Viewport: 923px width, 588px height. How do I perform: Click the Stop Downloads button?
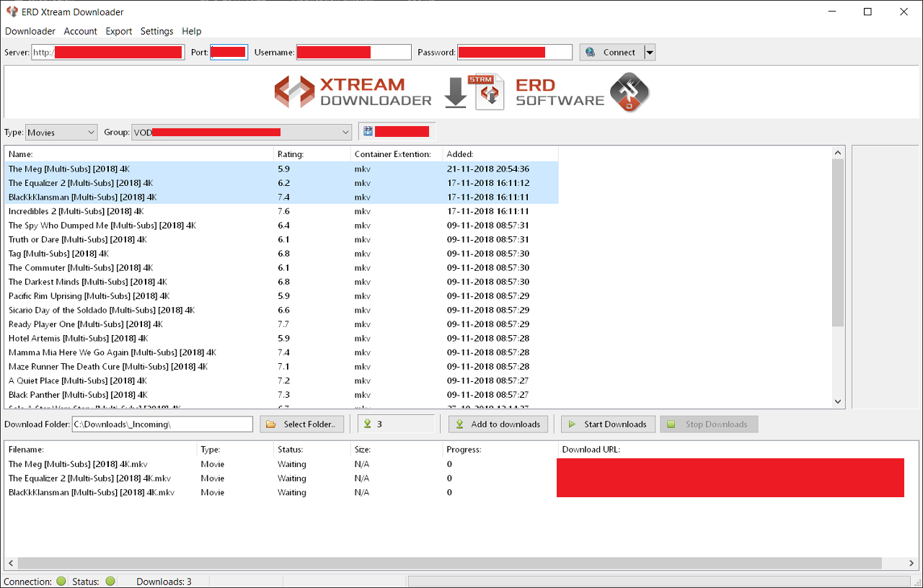[709, 424]
